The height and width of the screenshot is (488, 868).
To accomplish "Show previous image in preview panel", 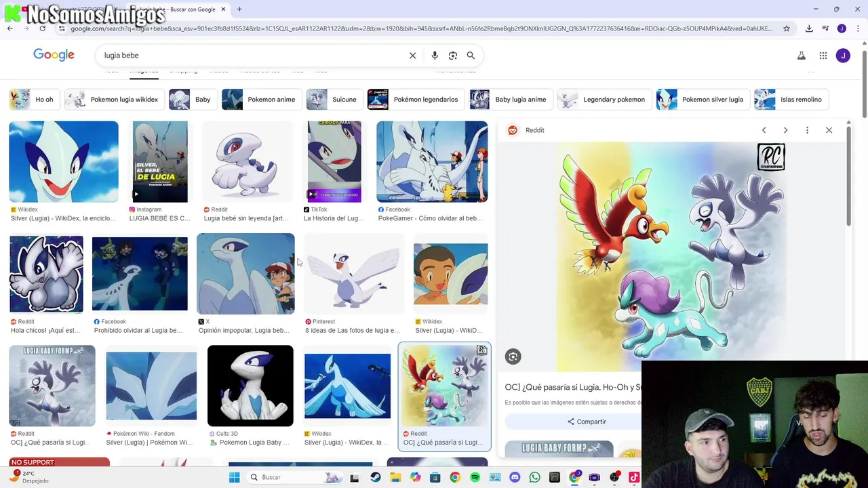I will click(x=764, y=130).
